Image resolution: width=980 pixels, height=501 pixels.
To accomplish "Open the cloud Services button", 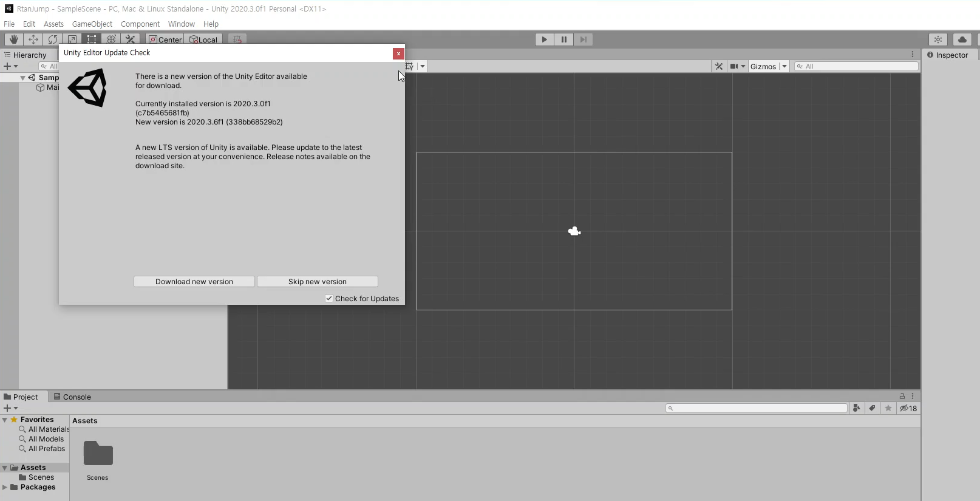I will coord(962,39).
